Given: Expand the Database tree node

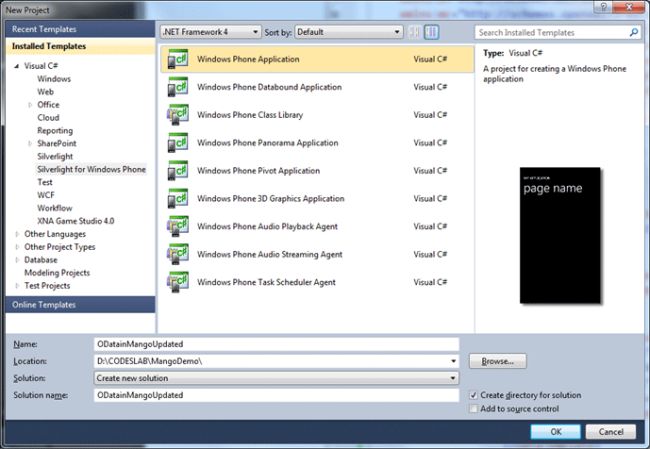Looking at the screenshot, I should [17, 260].
